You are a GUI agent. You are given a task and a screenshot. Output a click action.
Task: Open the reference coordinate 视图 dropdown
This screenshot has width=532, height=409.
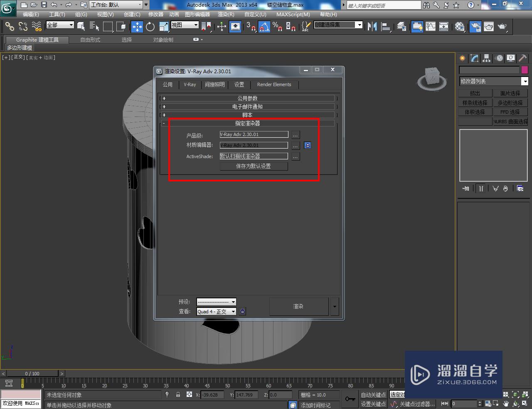[x=185, y=25]
